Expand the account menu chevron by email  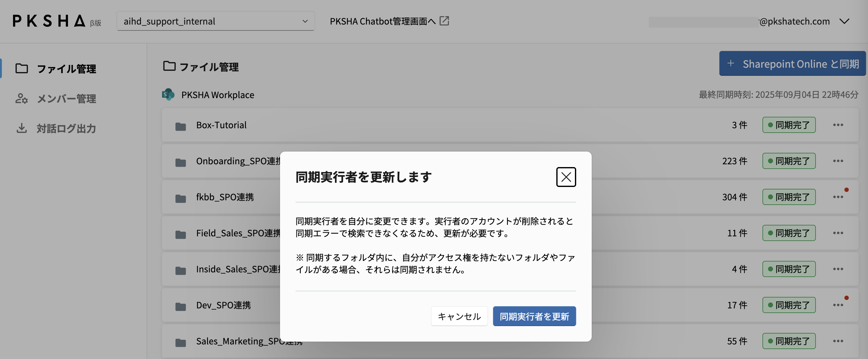point(844,21)
